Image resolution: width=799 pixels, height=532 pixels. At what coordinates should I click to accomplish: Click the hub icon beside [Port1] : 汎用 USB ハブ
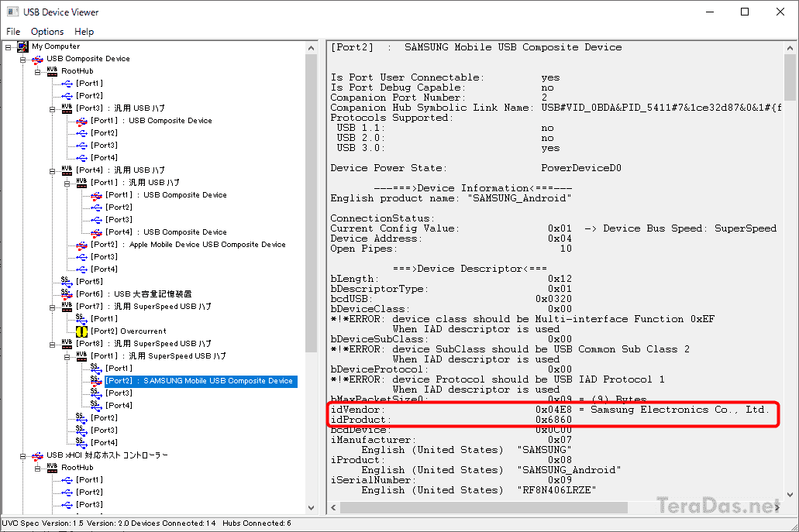click(x=81, y=183)
